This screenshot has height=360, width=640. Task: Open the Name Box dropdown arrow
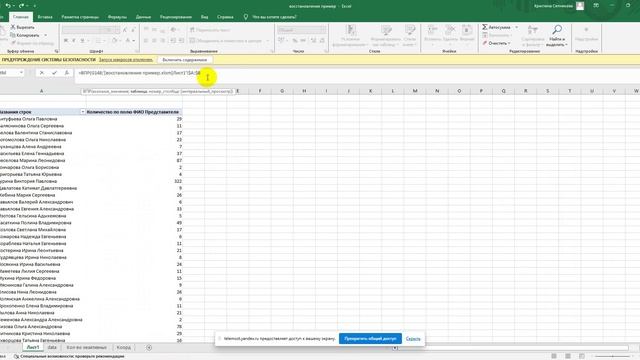coord(21,73)
